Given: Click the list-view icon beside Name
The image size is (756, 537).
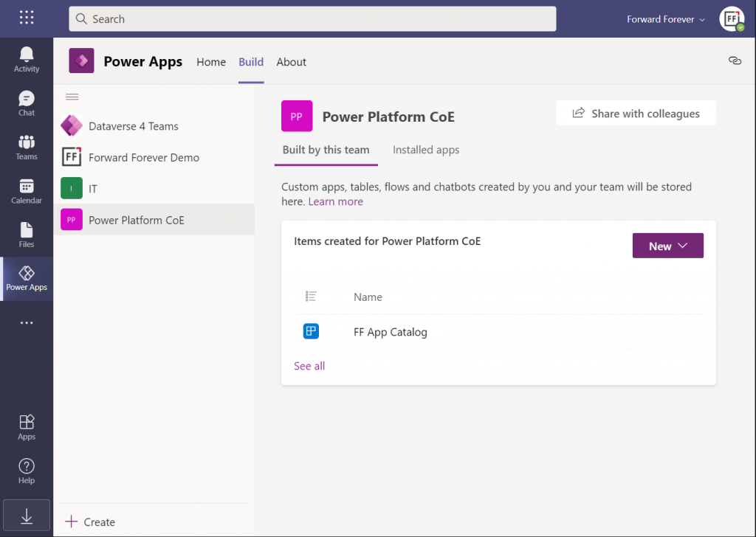Looking at the screenshot, I should tap(311, 297).
